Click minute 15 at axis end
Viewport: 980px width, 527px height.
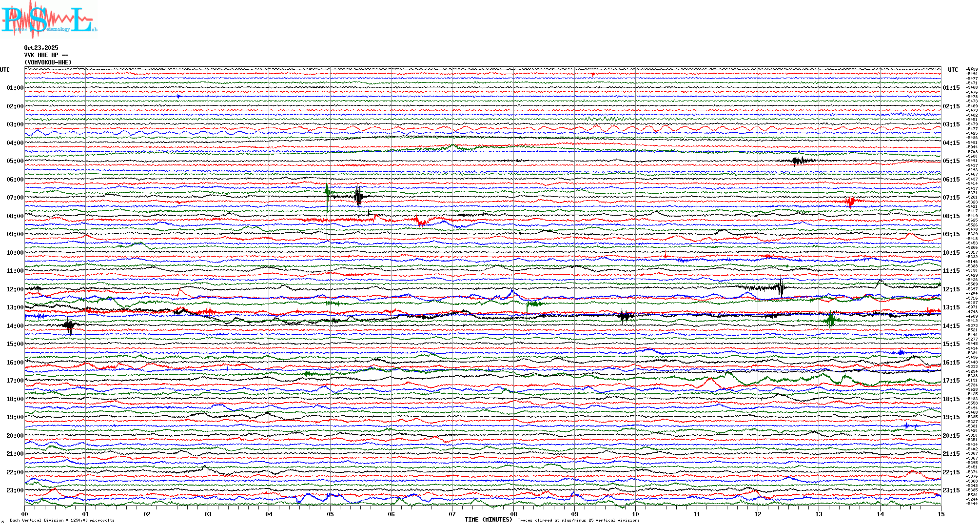point(941,514)
